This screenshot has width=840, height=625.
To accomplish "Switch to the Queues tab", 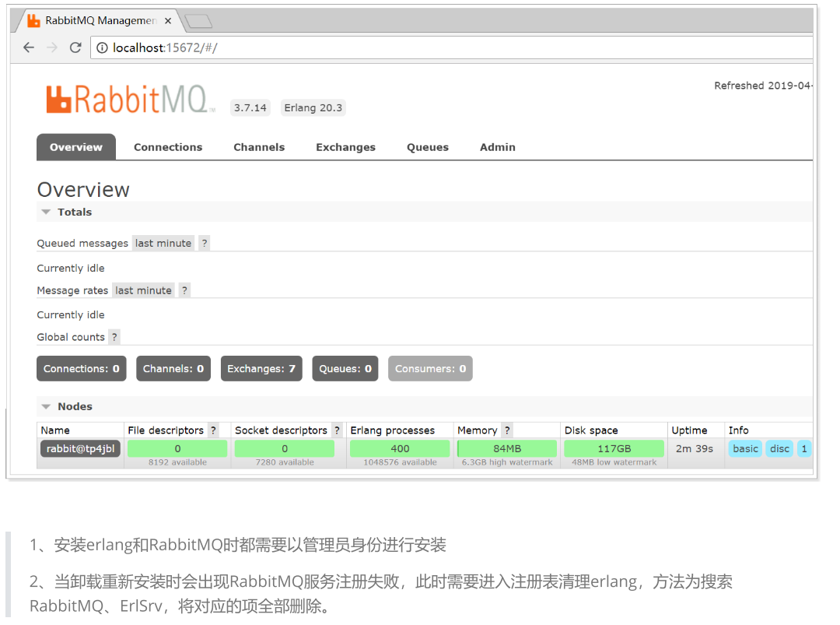I will (x=428, y=147).
